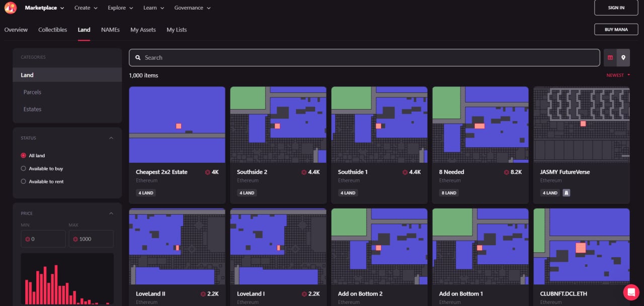Open the Explore dropdown menu
Viewport: 644px width, 306px height.
[121, 8]
